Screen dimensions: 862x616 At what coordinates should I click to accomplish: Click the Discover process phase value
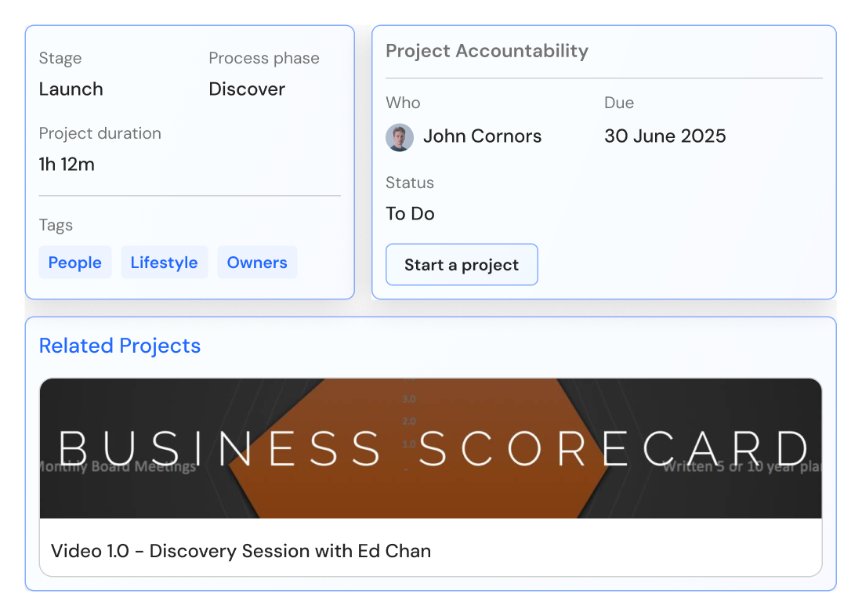point(247,89)
